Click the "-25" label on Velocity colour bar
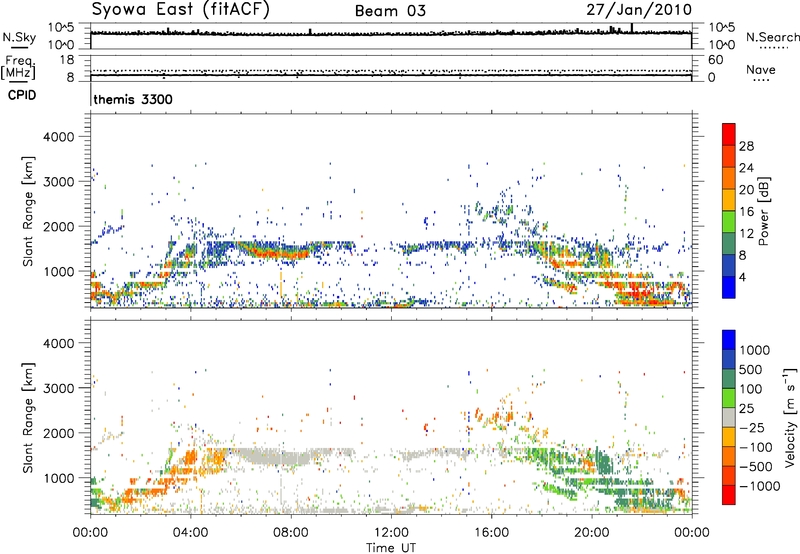The width and height of the screenshot is (800, 554). click(752, 428)
